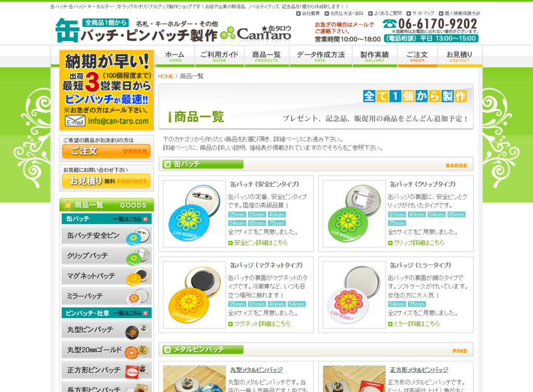Click the E-mail envelope icon in banner
Screen dimensions: 533x392
pyautogui.click(x=74, y=121)
